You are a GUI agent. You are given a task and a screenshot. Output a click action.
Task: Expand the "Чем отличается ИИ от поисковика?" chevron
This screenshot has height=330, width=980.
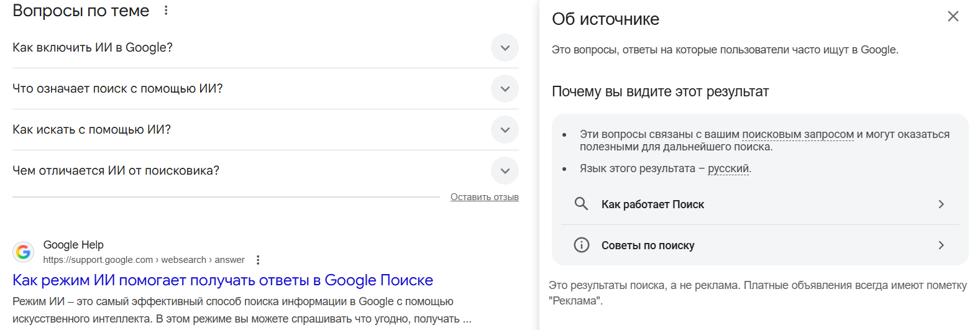pyautogui.click(x=505, y=171)
